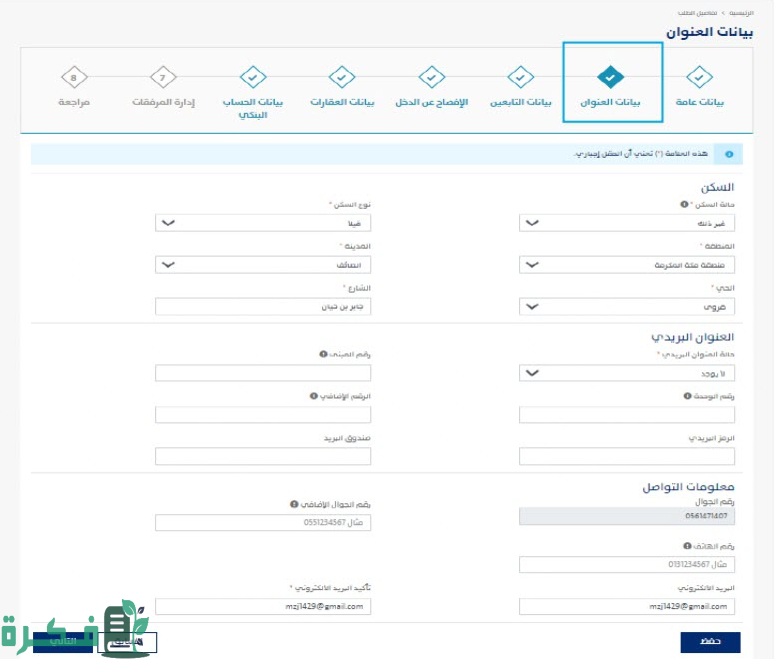Click the بيانات عامة step diamond icon
Screen dimensions: 777x659
coord(699,77)
